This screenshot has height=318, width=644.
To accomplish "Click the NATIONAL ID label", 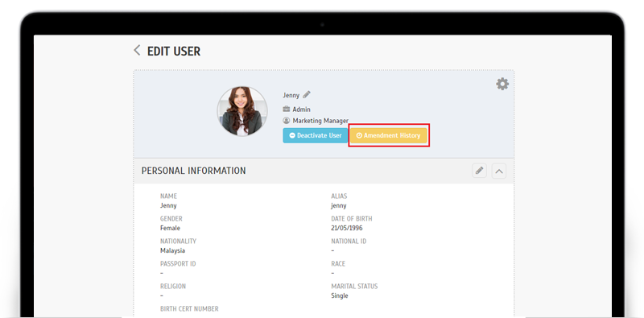I will tap(349, 242).
